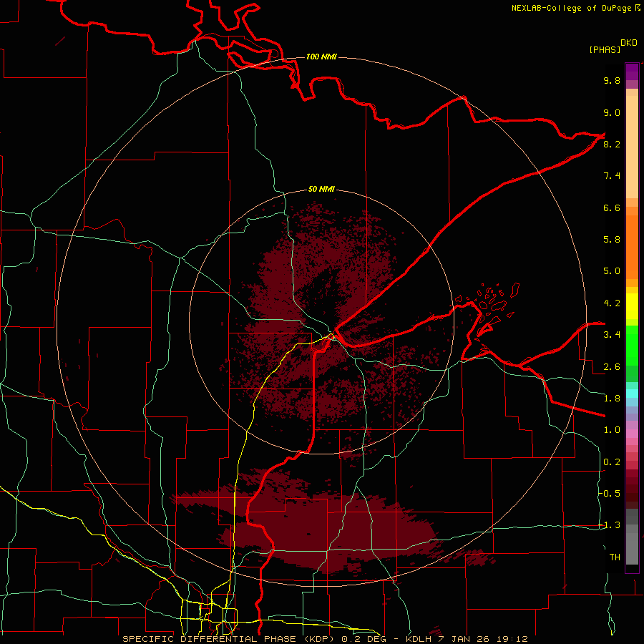The width and height of the screenshot is (644, 644).
Task: Click the 100 NMI range ring label
Action: (x=321, y=57)
